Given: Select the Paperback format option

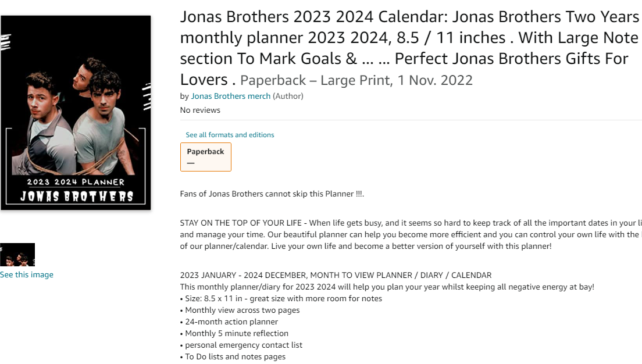Looking at the screenshot, I should (x=206, y=157).
